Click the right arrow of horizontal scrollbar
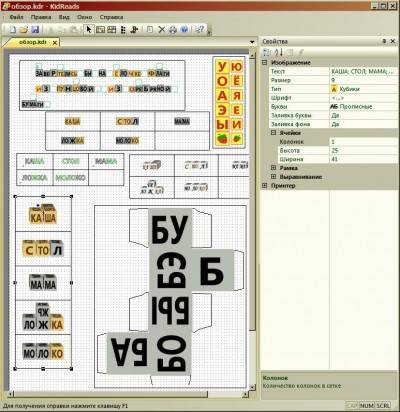Viewport: 400px width, 412px height. point(246,394)
